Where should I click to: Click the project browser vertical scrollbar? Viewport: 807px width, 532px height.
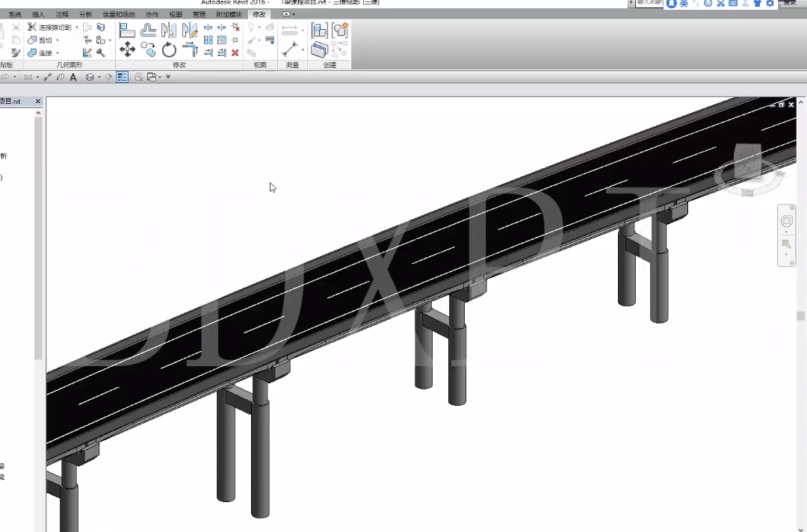click(x=38, y=238)
